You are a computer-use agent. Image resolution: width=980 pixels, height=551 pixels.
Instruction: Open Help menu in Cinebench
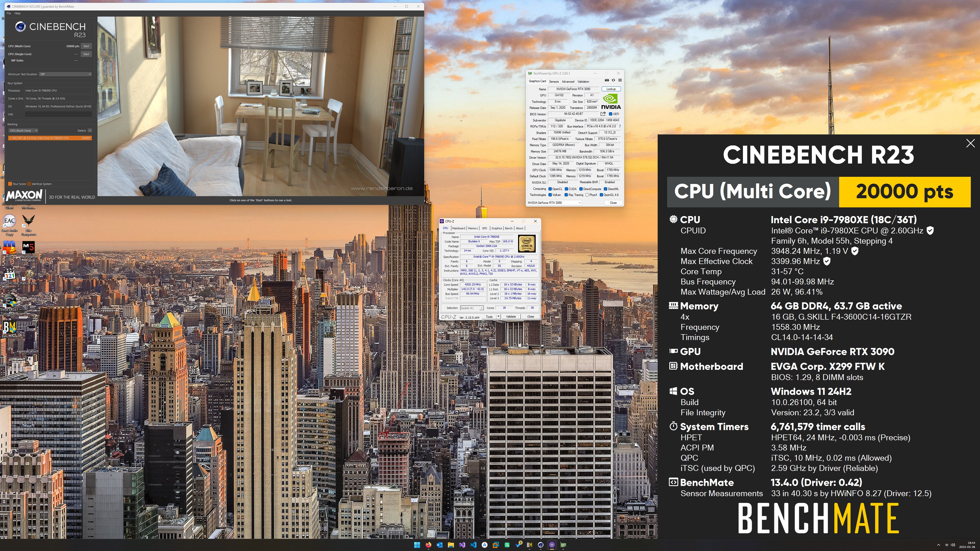[x=17, y=13]
